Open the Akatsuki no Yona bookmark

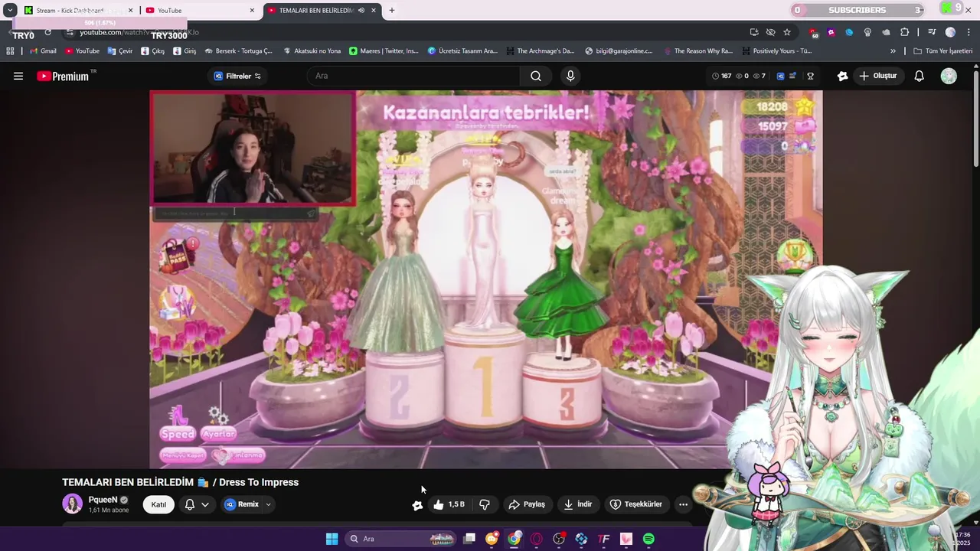(x=312, y=51)
